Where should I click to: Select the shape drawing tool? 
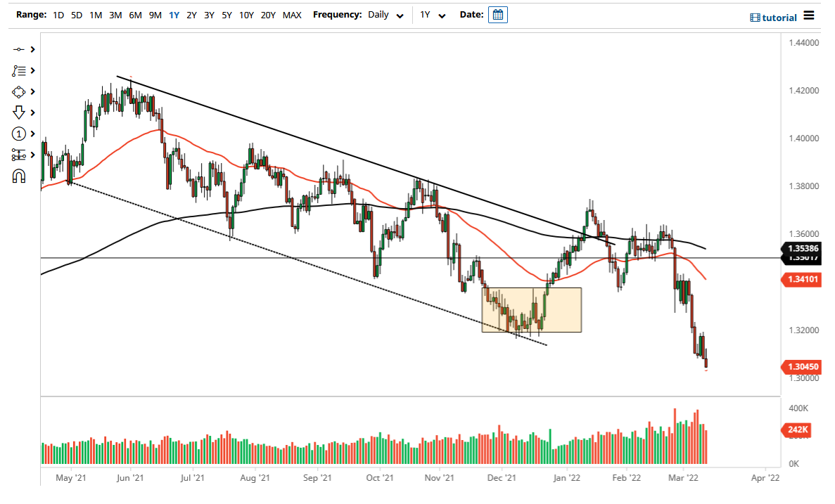coord(19,91)
